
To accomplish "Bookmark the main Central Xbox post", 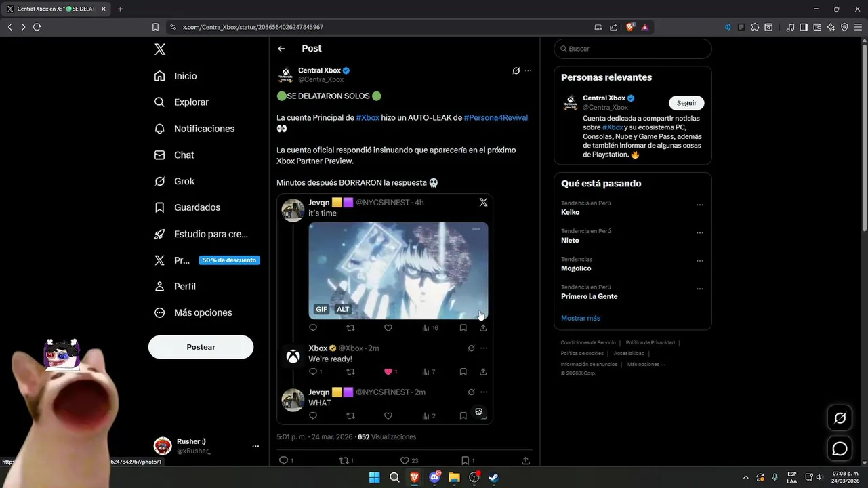I will (467, 460).
